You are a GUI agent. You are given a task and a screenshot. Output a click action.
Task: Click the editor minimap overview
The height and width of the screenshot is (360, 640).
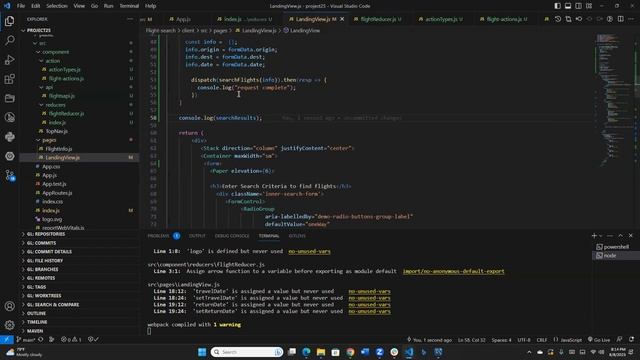614,102
